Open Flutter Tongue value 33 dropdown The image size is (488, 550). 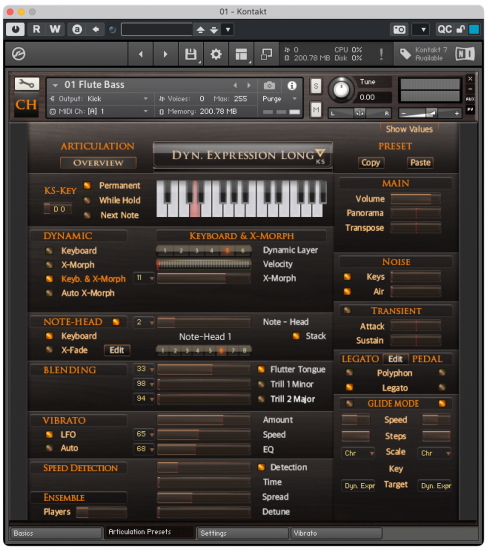144,369
